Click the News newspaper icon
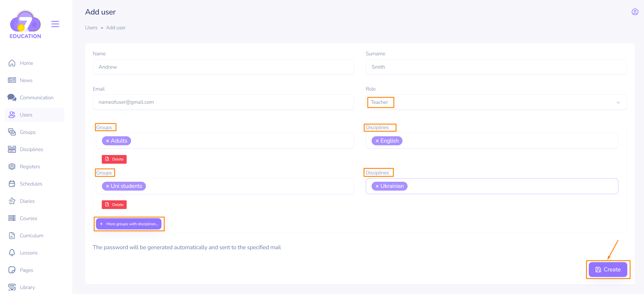The height and width of the screenshot is (294, 644). pos(12,80)
